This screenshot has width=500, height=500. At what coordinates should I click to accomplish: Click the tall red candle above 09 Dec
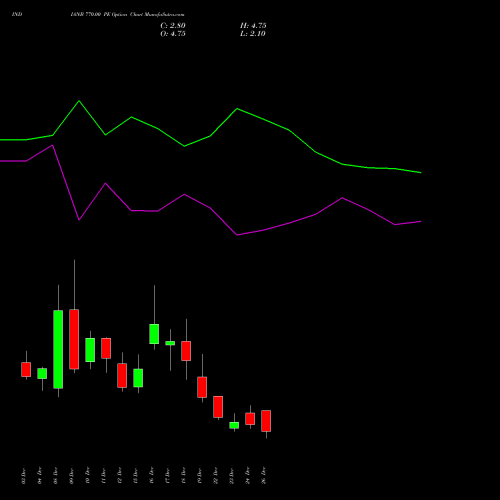click(74, 339)
